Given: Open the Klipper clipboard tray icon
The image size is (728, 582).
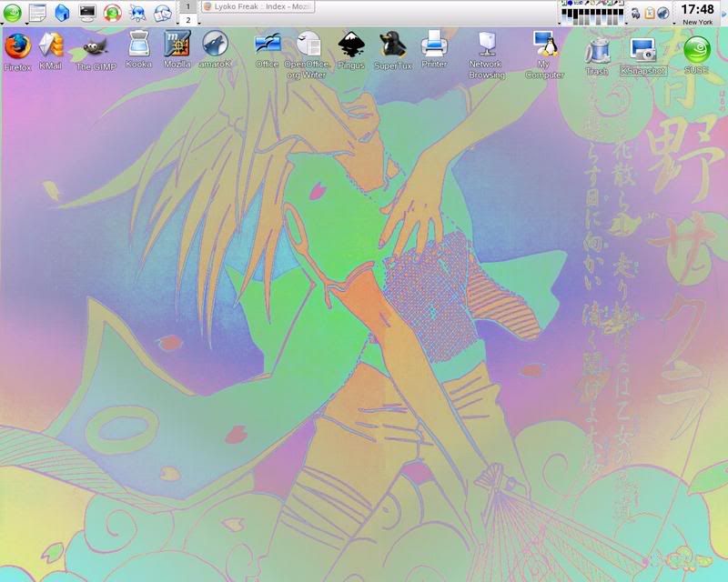Looking at the screenshot, I should [x=650, y=13].
